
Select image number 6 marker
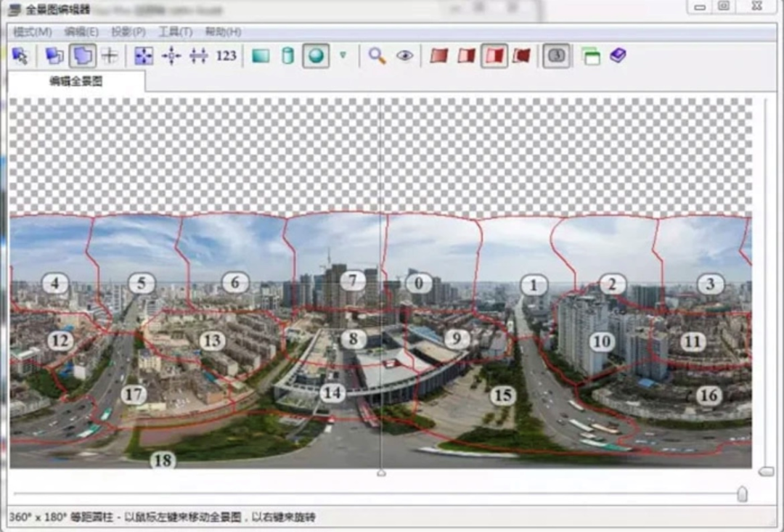coord(235,282)
